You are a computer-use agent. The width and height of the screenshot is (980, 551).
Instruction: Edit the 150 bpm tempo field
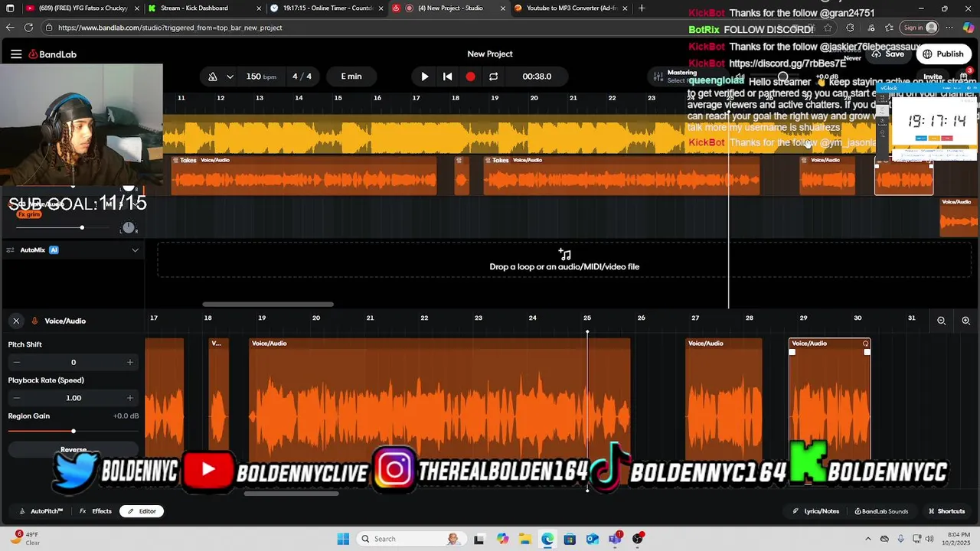[x=261, y=77]
